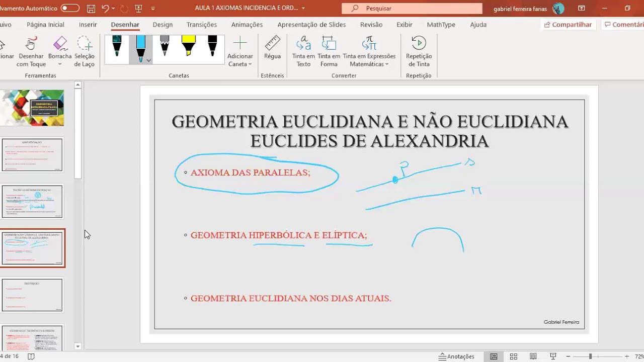Select the light blue pen

(141, 46)
